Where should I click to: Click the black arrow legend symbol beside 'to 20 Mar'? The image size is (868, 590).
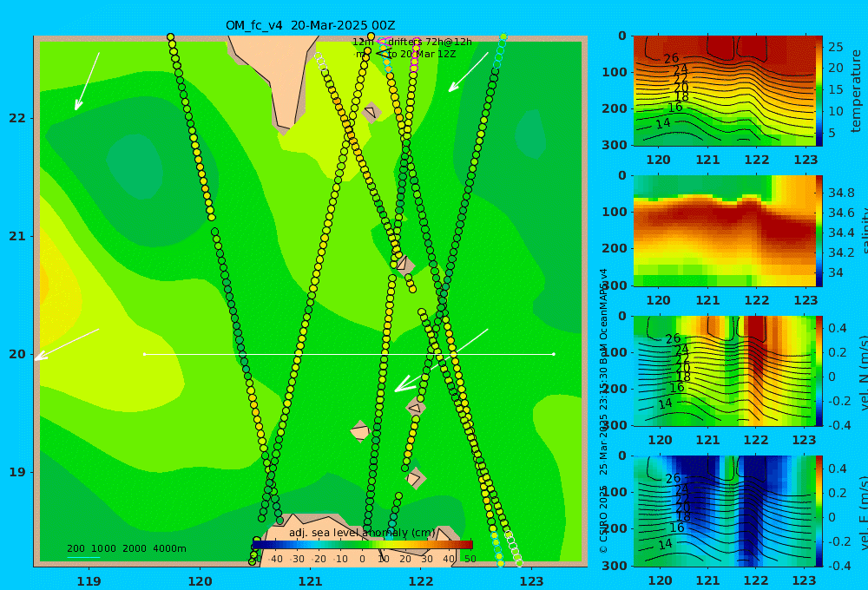[x=382, y=54]
